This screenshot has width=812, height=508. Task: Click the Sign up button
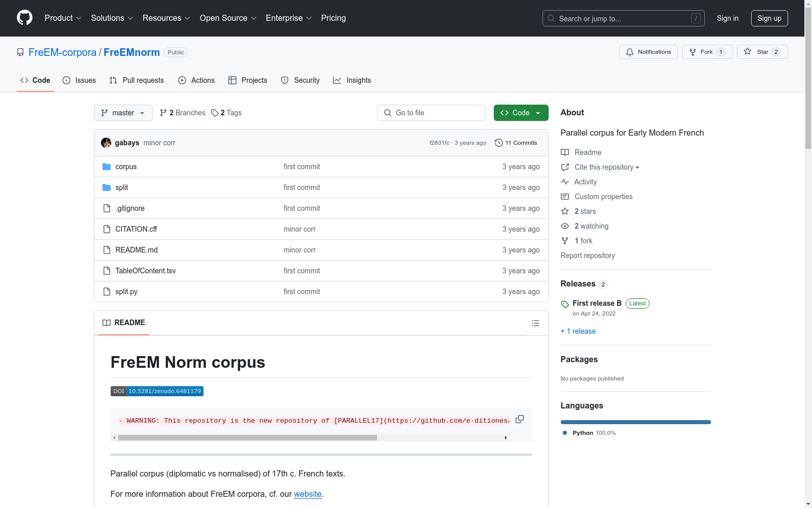tap(769, 18)
